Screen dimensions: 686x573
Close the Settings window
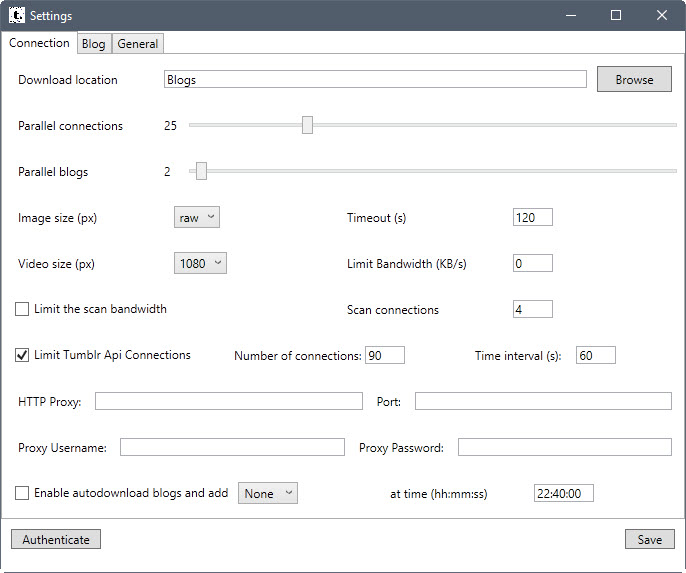662,16
